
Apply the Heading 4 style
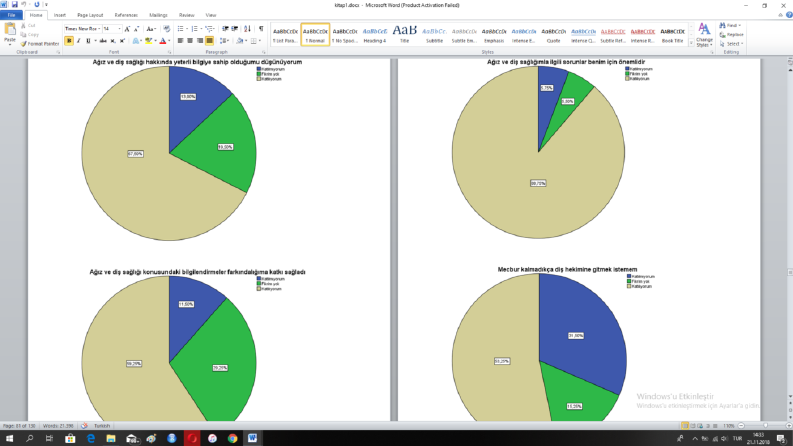click(375, 35)
